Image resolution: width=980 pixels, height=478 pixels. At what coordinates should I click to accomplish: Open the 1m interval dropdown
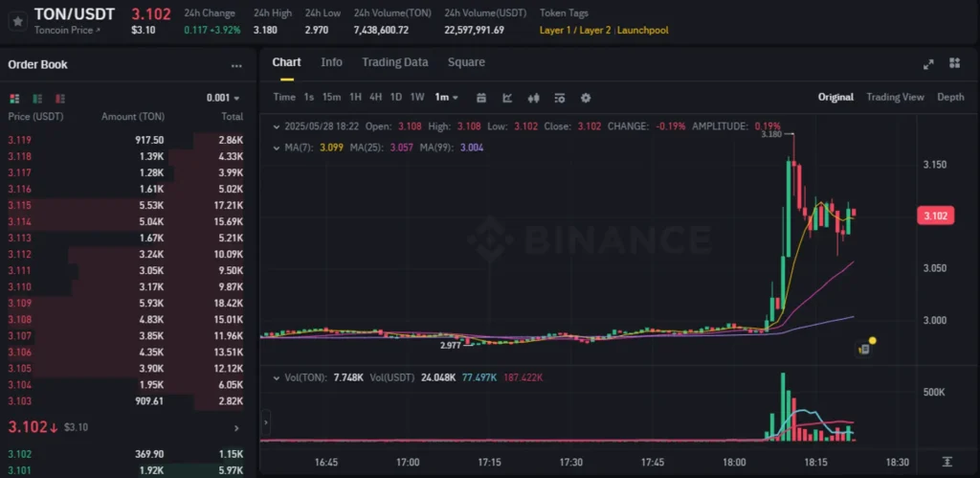447,97
